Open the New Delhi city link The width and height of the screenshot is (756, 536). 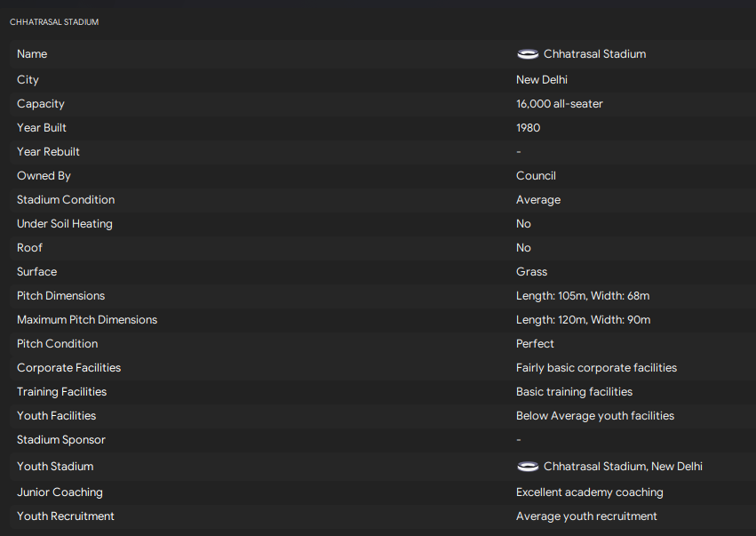pos(541,80)
